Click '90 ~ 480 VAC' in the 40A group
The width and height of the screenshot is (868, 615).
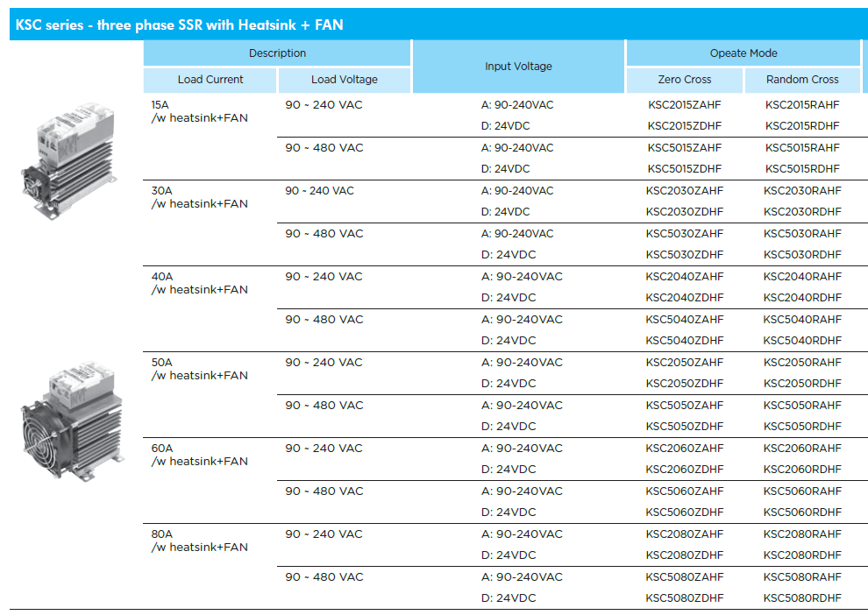[324, 319]
